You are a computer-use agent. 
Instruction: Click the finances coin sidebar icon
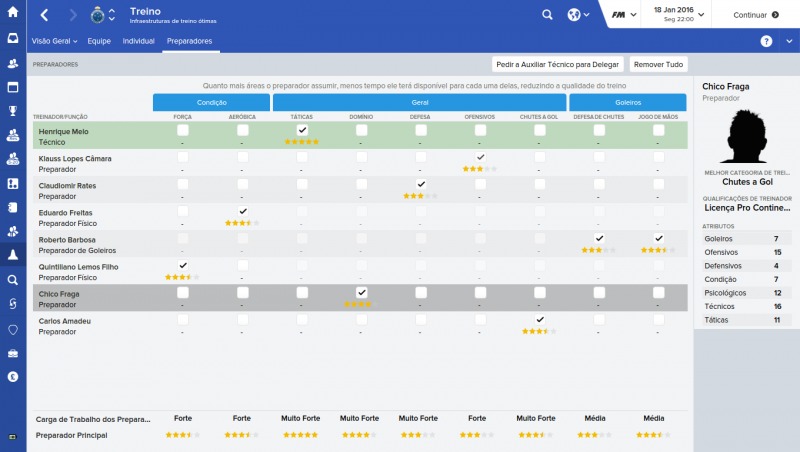tap(13, 377)
